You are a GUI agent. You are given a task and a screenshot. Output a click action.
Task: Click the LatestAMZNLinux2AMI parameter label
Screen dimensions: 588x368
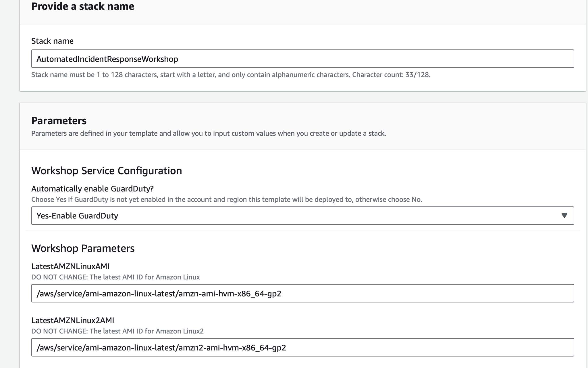(x=73, y=320)
